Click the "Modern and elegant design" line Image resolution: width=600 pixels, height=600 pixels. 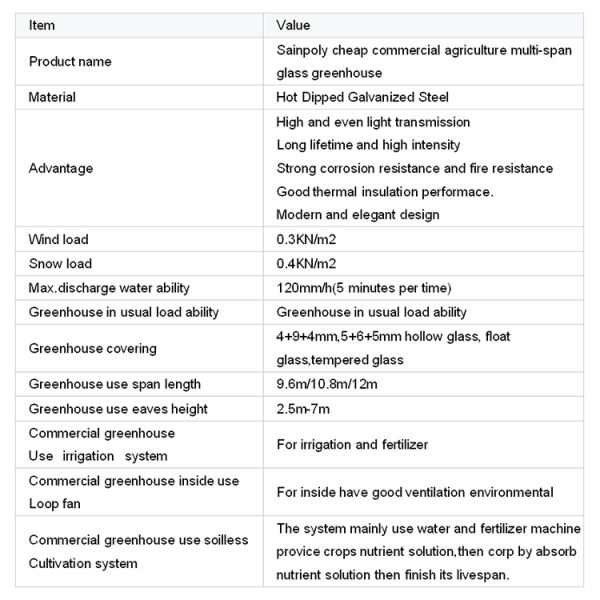coord(357,215)
